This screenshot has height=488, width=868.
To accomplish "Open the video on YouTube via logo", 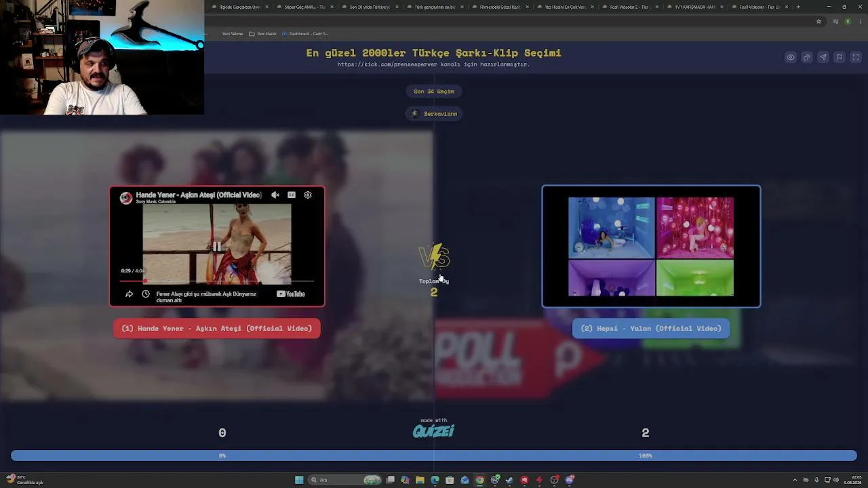I will coord(291,294).
